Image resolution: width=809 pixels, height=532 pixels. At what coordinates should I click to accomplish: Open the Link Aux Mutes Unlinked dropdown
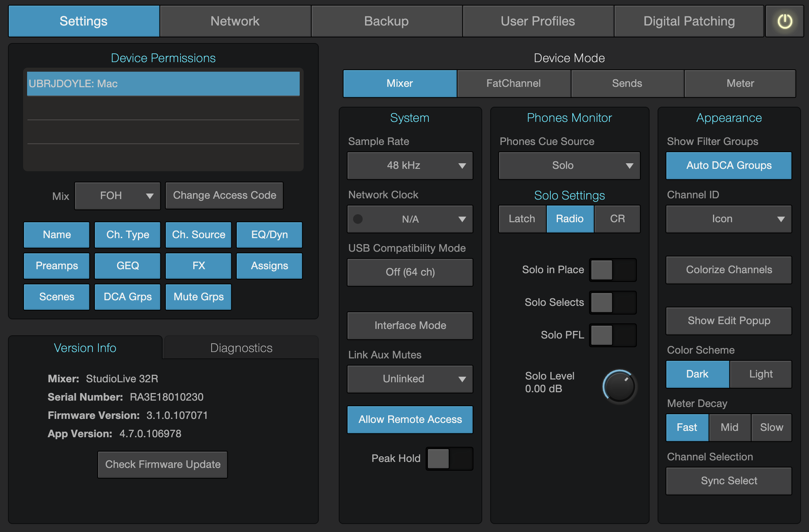[x=410, y=379]
